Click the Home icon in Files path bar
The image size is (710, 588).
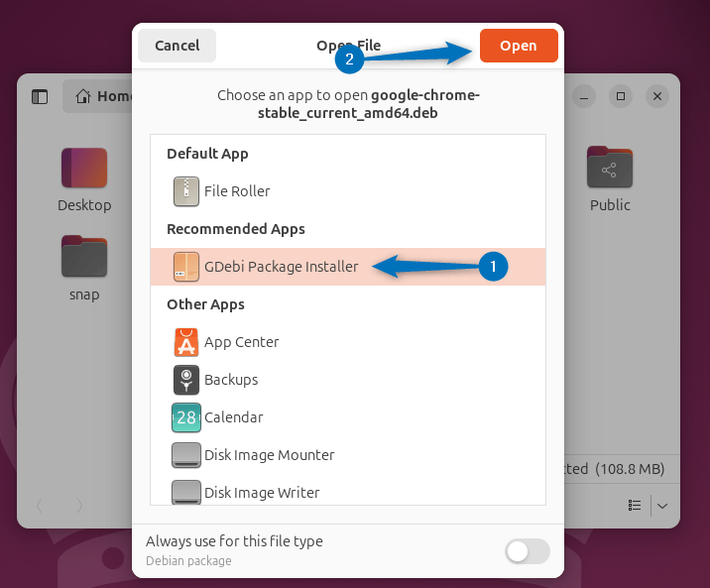(x=83, y=96)
